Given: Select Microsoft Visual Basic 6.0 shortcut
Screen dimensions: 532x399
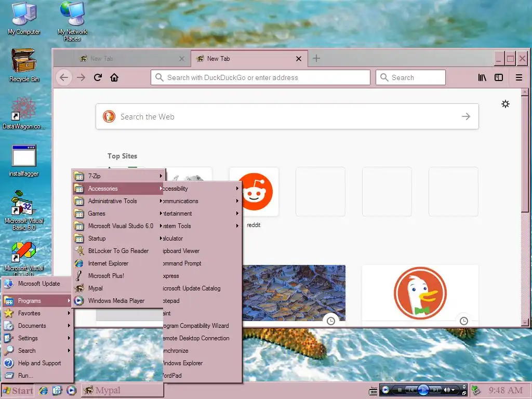Looking at the screenshot, I should click(x=24, y=210).
